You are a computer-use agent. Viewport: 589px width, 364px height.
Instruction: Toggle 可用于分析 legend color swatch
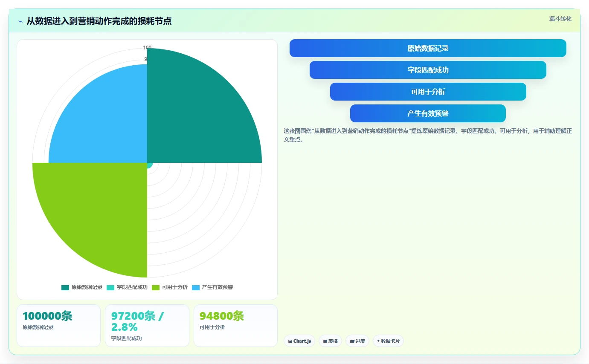(156, 287)
